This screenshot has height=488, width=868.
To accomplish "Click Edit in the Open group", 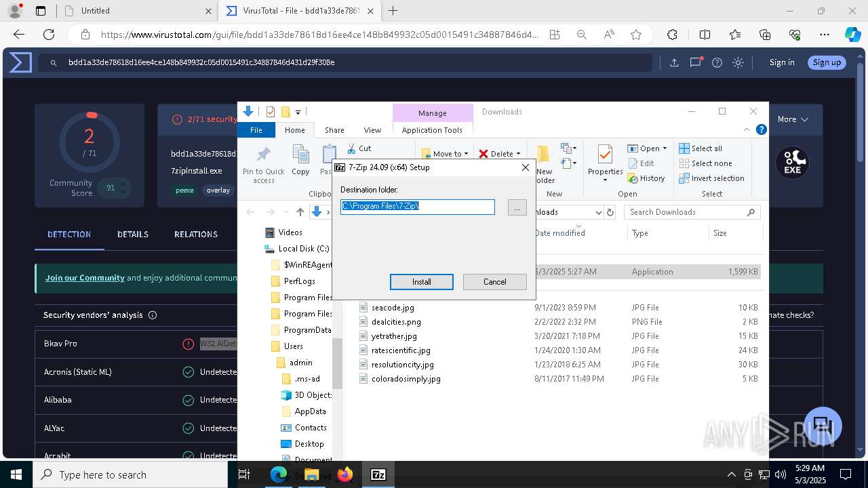I will tap(641, 163).
